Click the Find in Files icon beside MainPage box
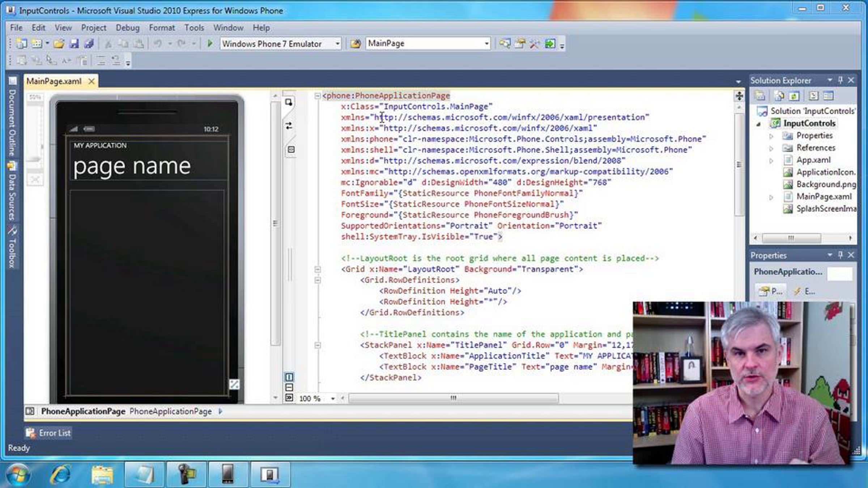Viewport: 868px width, 488px height. [355, 44]
